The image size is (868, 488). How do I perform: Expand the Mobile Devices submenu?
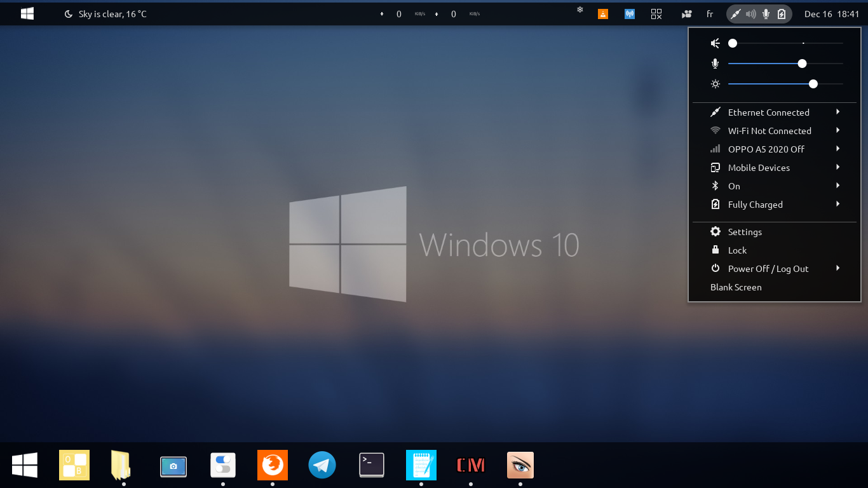775,168
